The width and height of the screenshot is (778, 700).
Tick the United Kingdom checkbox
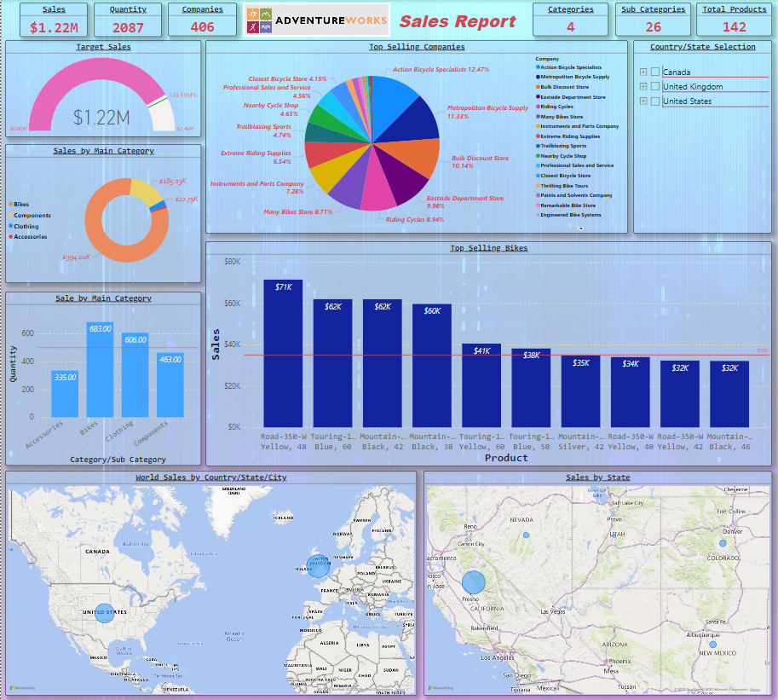pyautogui.click(x=655, y=87)
